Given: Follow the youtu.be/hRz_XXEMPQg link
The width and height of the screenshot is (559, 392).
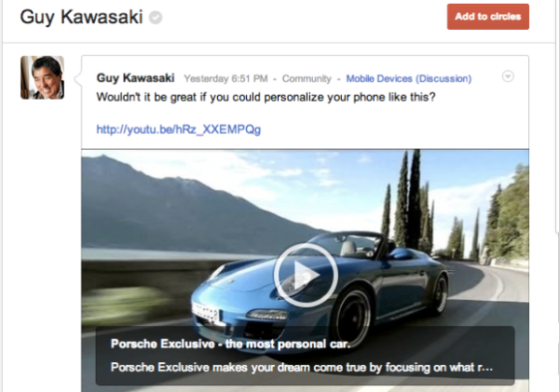Looking at the screenshot, I should 179,129.
